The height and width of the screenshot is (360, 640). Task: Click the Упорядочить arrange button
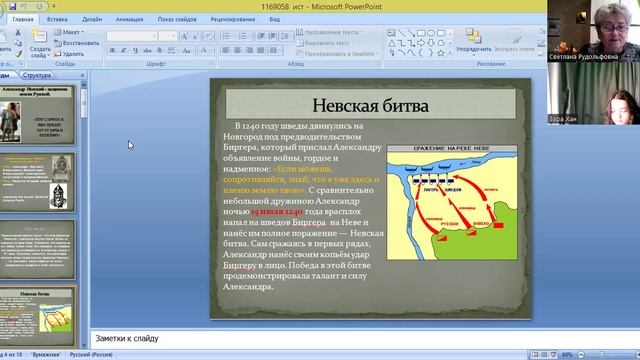(473, 41)
